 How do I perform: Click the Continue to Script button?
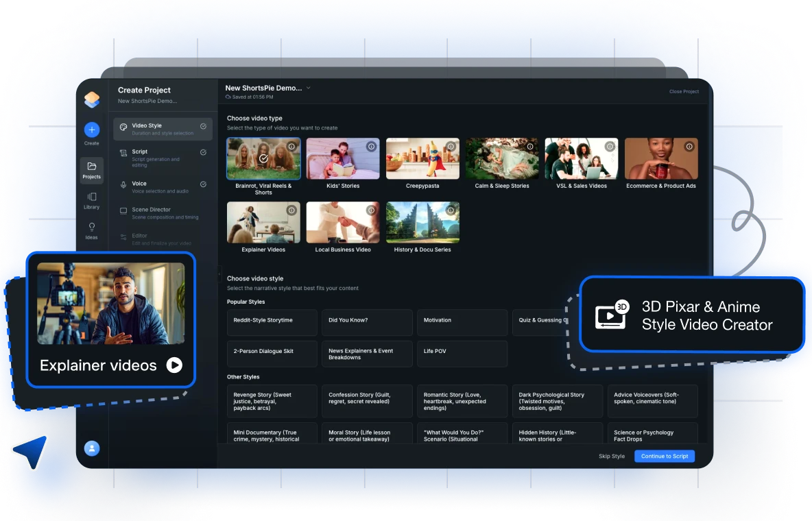coord(664,456)
